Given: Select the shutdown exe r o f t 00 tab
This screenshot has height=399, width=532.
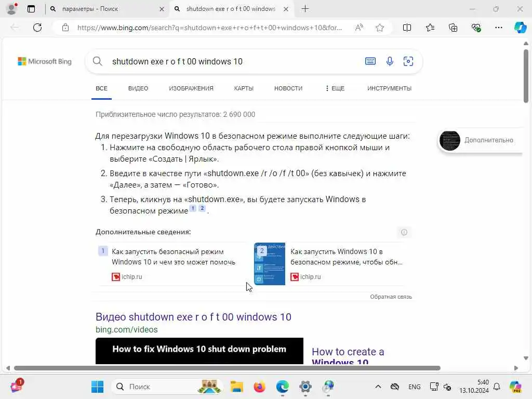Looking at the screenshot, I should (x=231, y=9).
